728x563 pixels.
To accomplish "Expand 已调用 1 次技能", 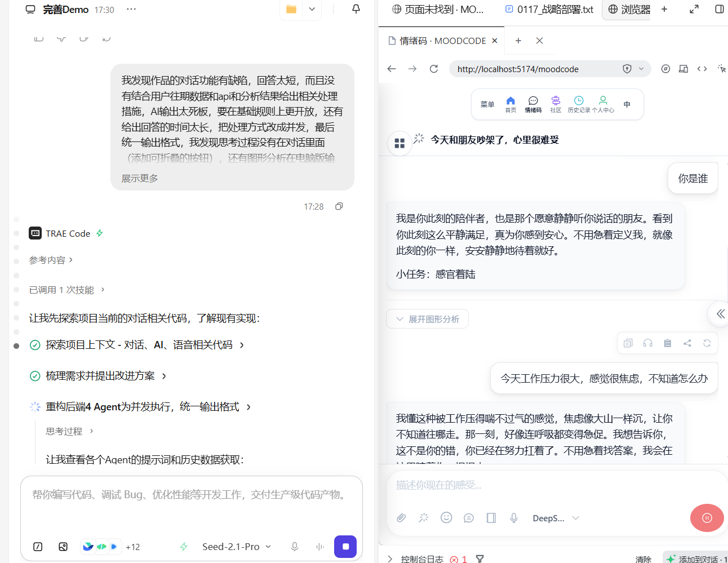I will [67, 290].
